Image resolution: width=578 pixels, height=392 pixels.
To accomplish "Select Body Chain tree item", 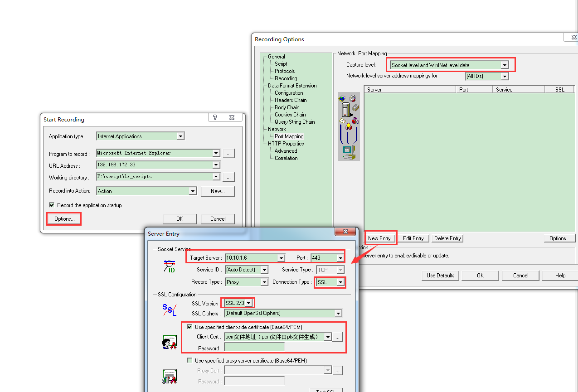I will pyautogui.click(x=287, y=107).
